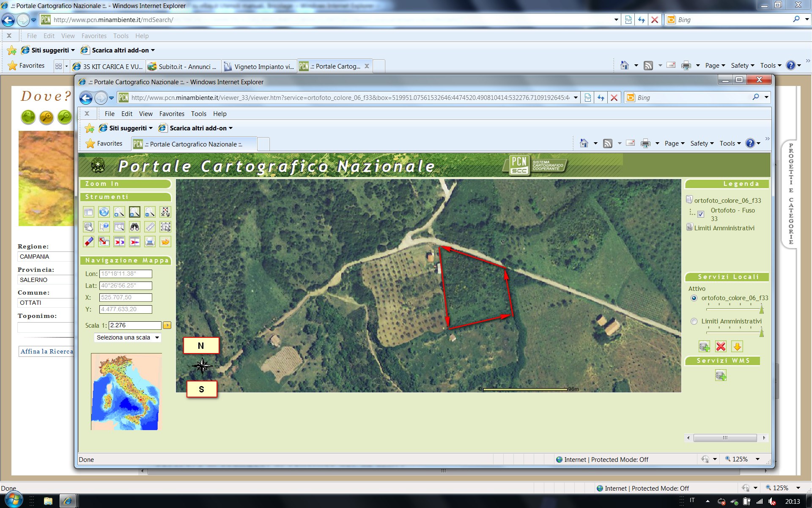
Task: Uncheck the Ortofoto - Fuso 33 layer checkbox
Action: point(701,214)
